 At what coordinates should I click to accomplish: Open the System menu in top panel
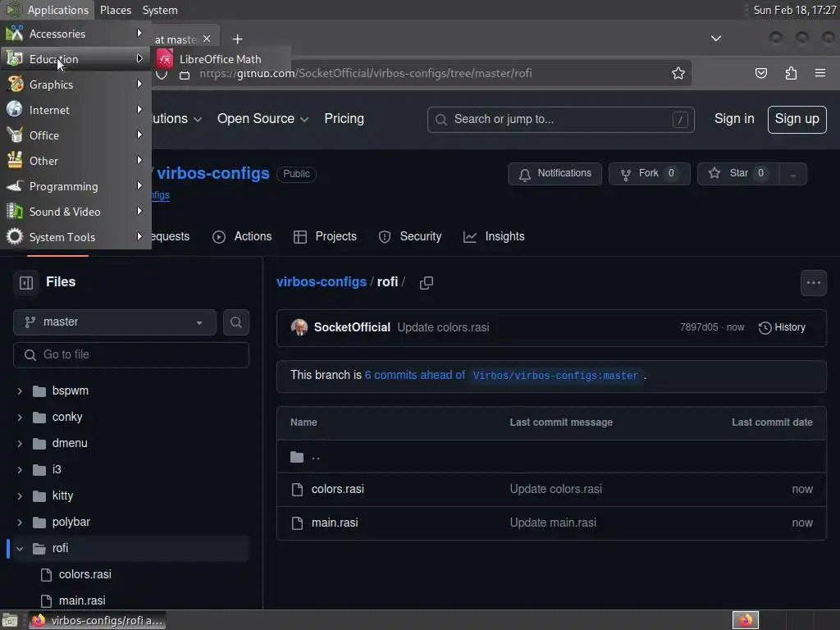click(160, 10)
